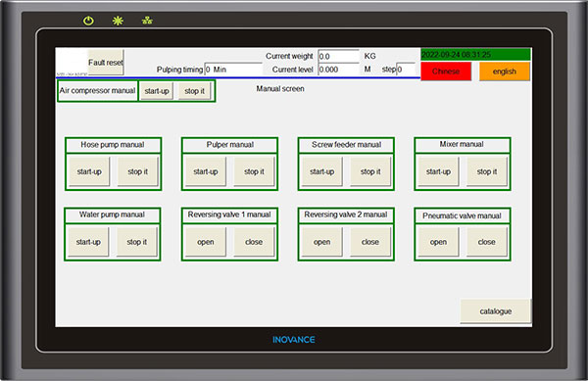Click the Mixer manual label

pos(462,144)
